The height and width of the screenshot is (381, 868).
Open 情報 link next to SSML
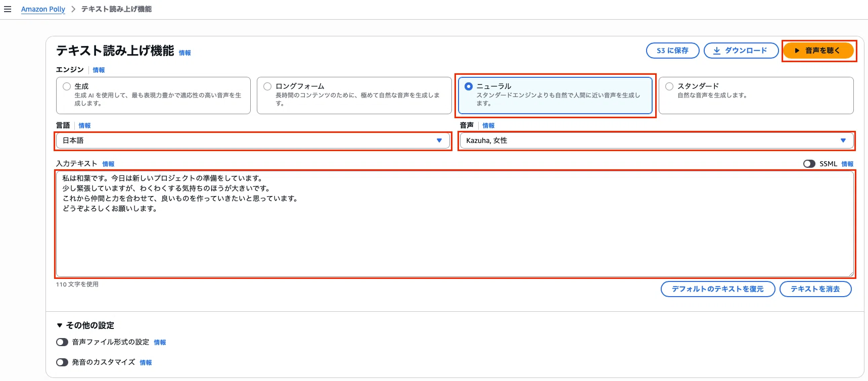pos(847,164)
